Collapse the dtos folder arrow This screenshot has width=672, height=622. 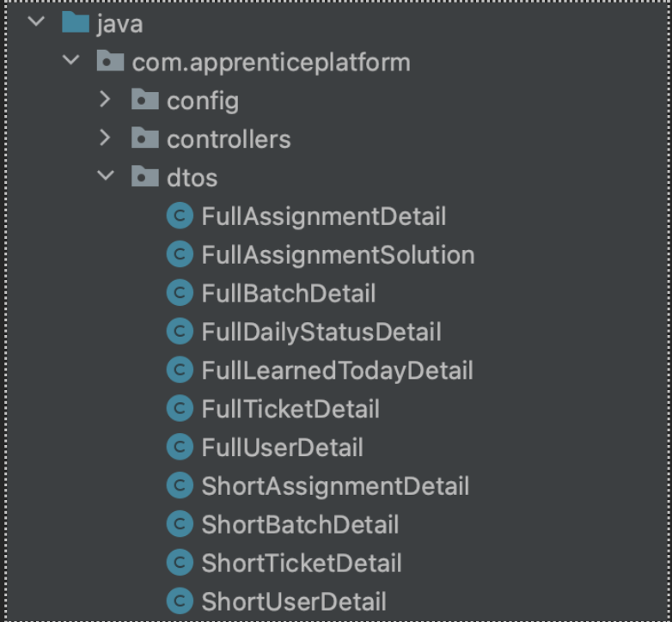[x=106, y=176]
